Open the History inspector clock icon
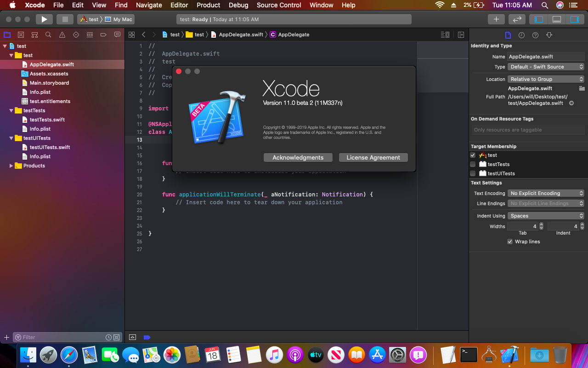The height and width of the screenshot is (368, 588). point(521,35)
